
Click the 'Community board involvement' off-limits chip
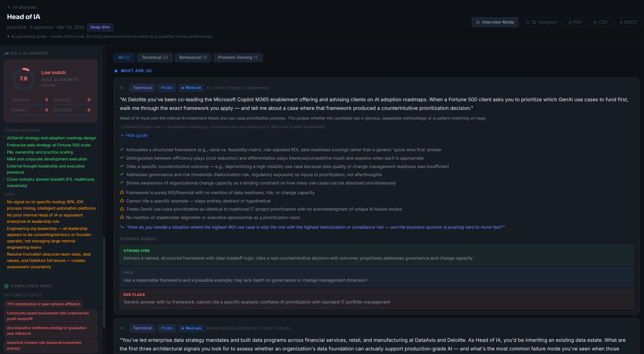(51, 316)
